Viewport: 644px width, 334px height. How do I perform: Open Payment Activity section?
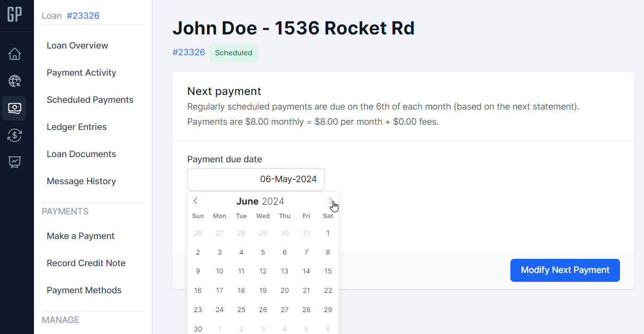[81, 73]
